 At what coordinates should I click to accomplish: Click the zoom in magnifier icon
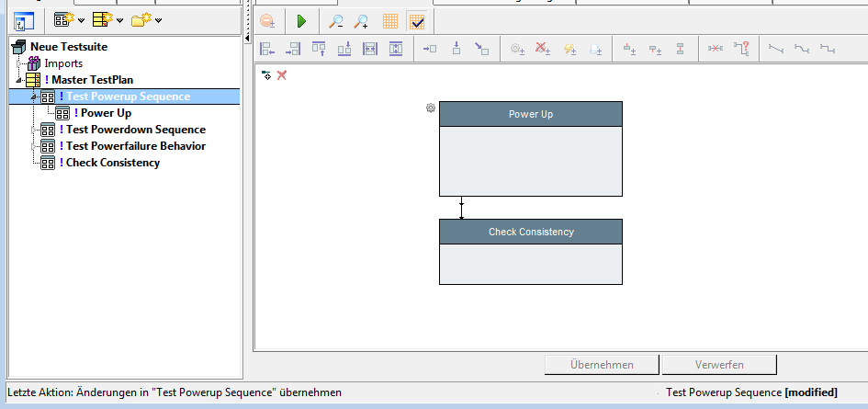[362, 21]
